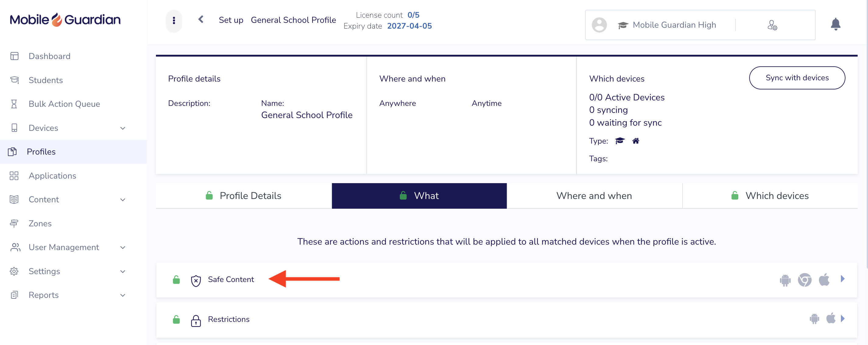Click the Sync with devices button
This screenshot has width=868, height=345.
coord(797,78)
